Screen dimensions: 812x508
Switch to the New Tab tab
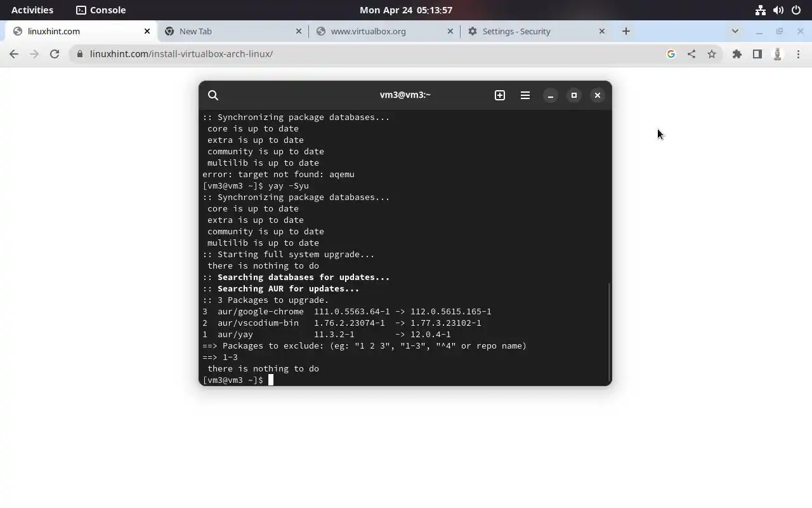pyautogui.click(x=232, y=31)
